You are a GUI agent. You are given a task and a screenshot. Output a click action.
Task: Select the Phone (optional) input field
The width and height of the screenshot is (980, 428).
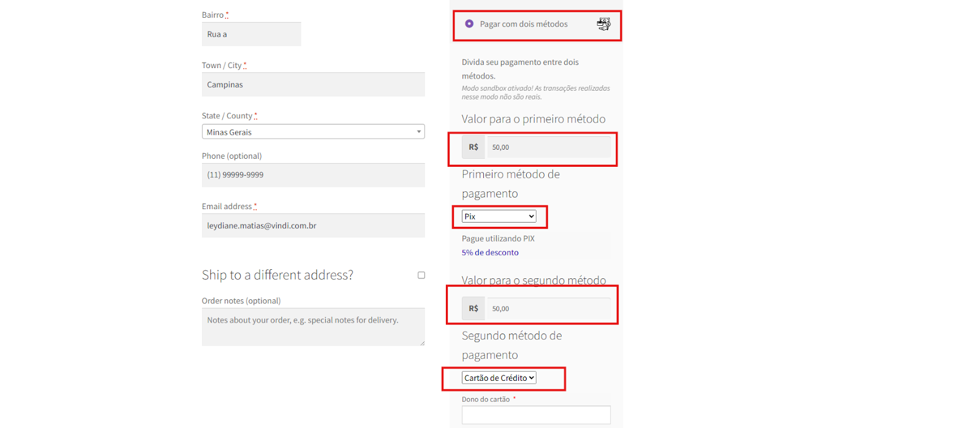click(313, 175)
